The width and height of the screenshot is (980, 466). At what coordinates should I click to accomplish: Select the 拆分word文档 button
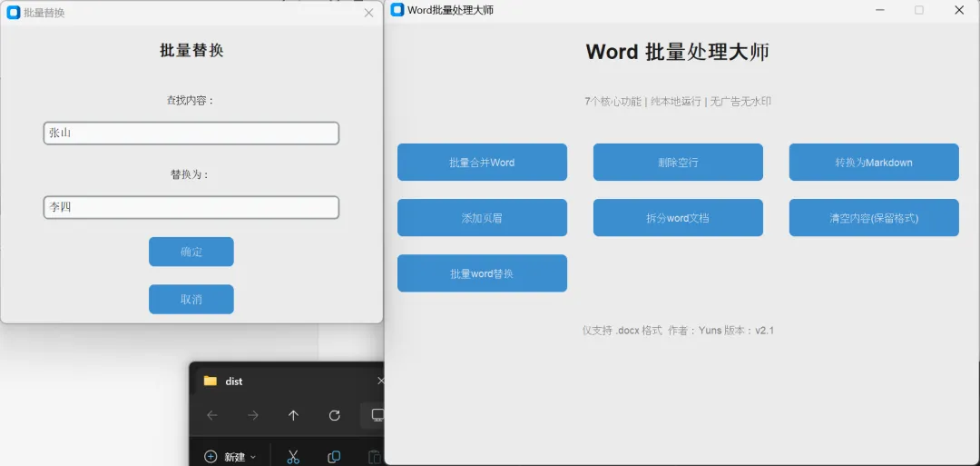coord(678,218)
